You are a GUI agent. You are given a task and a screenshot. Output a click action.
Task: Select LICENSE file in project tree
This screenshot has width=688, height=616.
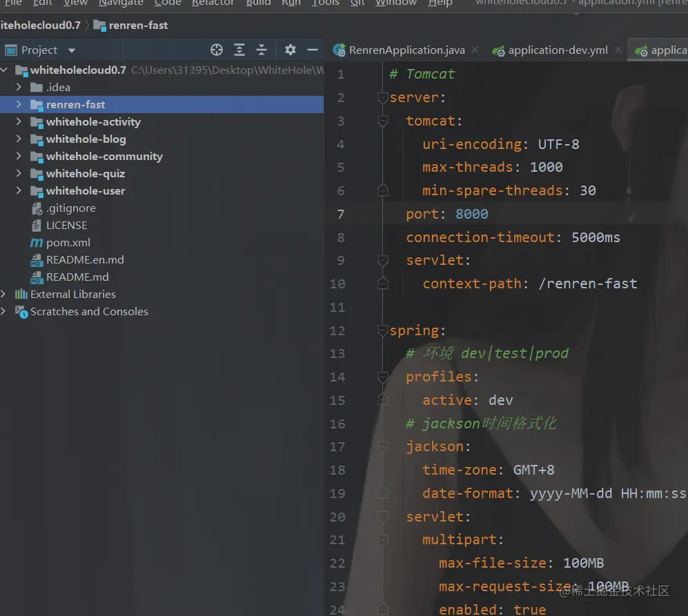tap(67, 226)
